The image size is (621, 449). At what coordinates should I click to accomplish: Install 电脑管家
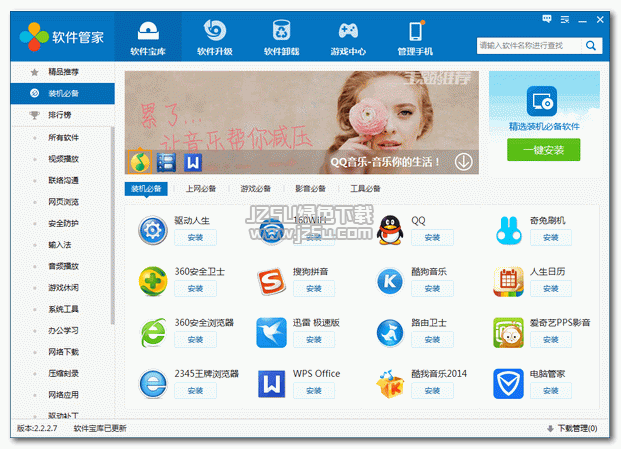551,391
